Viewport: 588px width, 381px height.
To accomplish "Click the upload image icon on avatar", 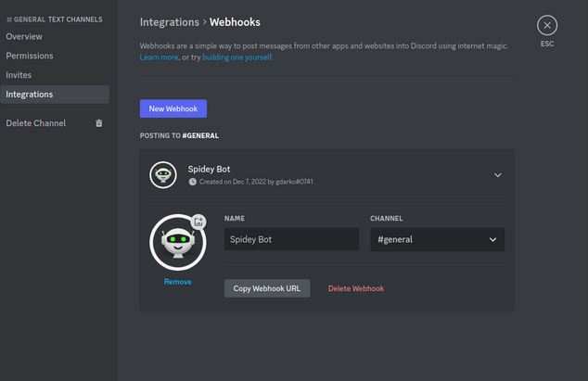I will pos(198,222).
